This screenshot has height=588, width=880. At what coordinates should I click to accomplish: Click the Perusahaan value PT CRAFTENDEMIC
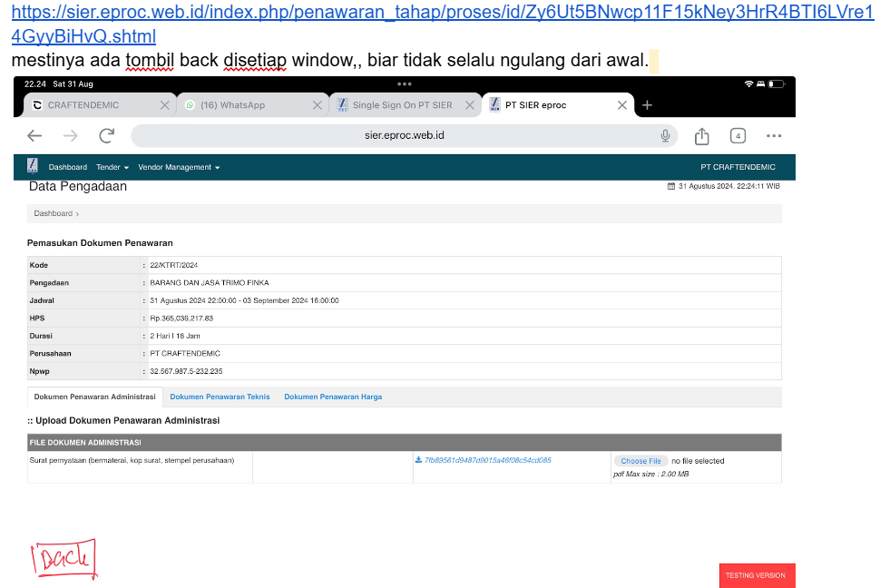tap(185, 353)
